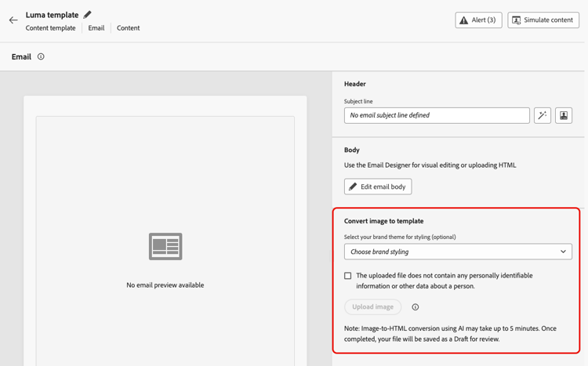Click the back arrow icon
Viewport: 588px width, 366px height.
[13, 20]
